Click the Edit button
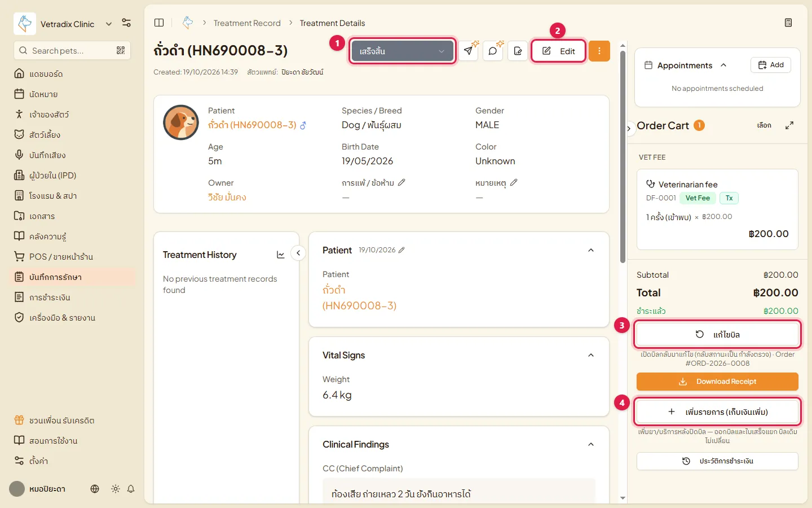This screenshot has width=812, height=508. (558, 51)
